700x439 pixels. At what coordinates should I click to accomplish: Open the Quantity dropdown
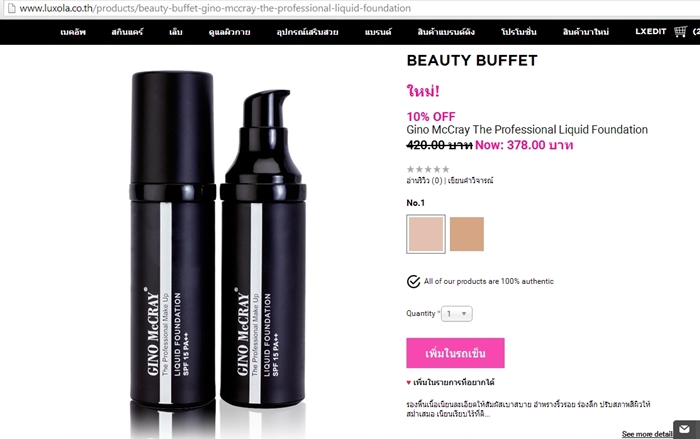457,314
